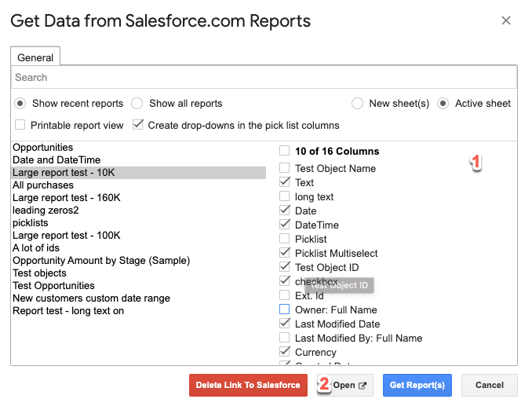Select the Date and DateTime report
The image size is (532, 410).
click(138, 160)
